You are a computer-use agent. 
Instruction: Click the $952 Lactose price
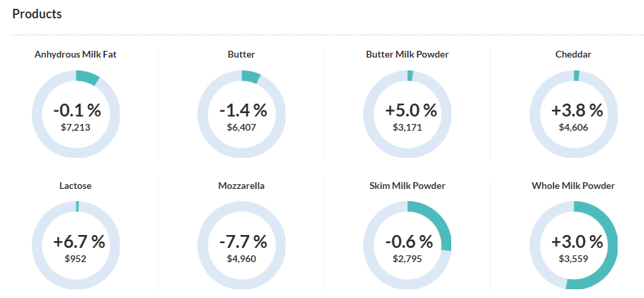coord(76,258)
